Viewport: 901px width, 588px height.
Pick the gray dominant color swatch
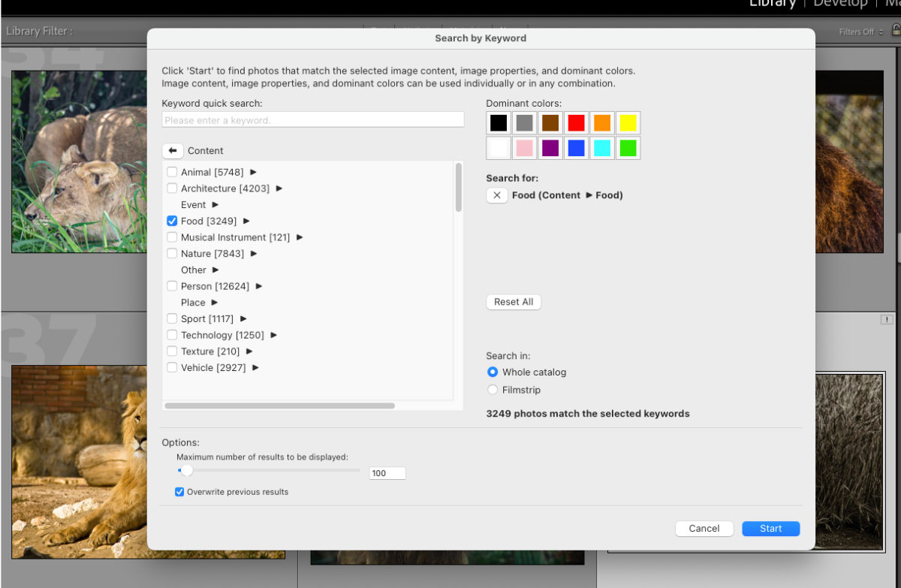pyautogui.click(x=524, y=123)
